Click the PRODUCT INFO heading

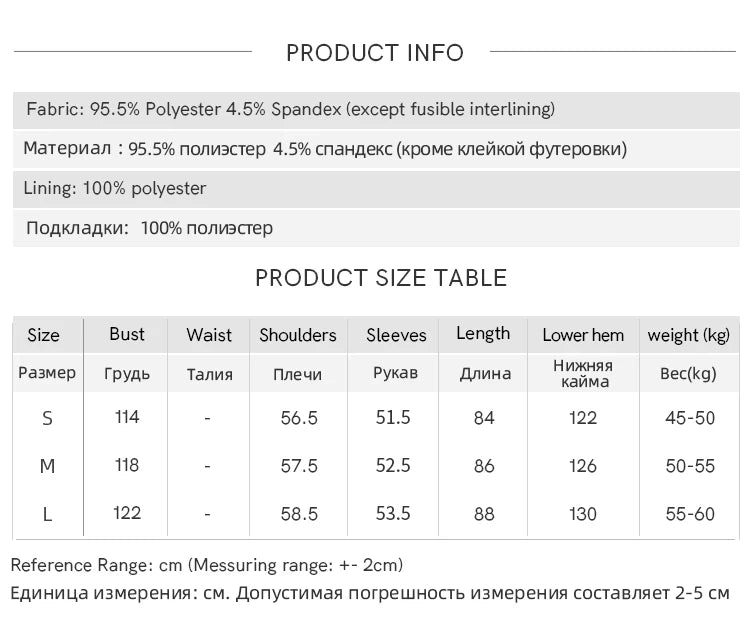375,53
